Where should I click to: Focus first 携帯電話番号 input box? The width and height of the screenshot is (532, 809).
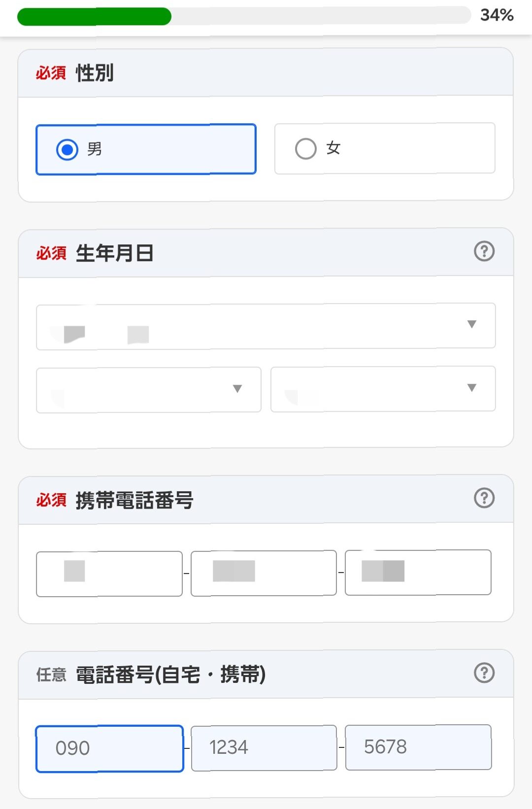click(109, 574)
